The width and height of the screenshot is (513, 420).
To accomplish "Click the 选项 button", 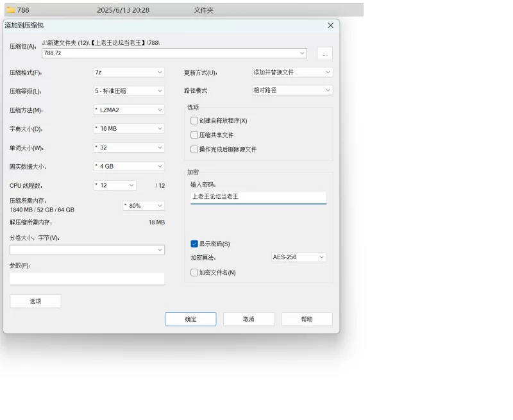I will 35,301.
